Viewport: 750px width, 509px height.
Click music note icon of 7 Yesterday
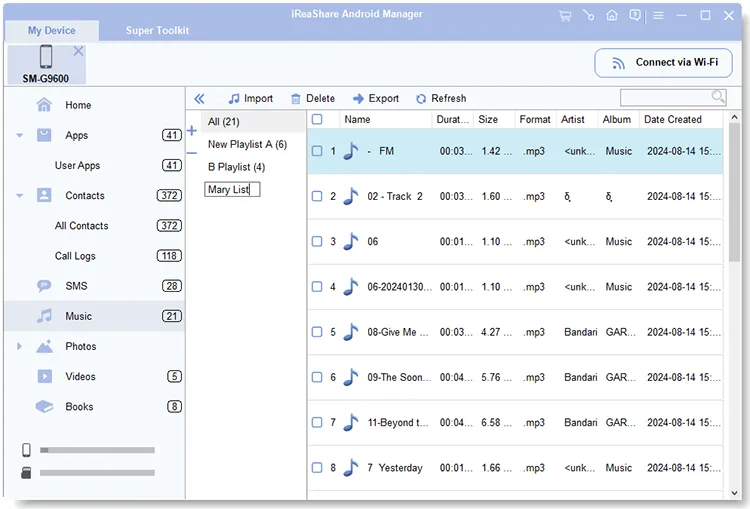click(351, 467)
